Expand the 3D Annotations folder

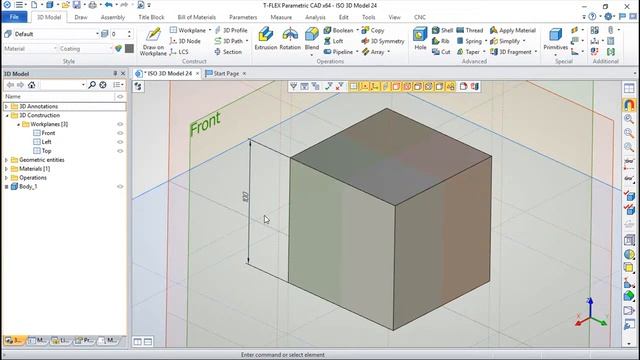point(6,107)
